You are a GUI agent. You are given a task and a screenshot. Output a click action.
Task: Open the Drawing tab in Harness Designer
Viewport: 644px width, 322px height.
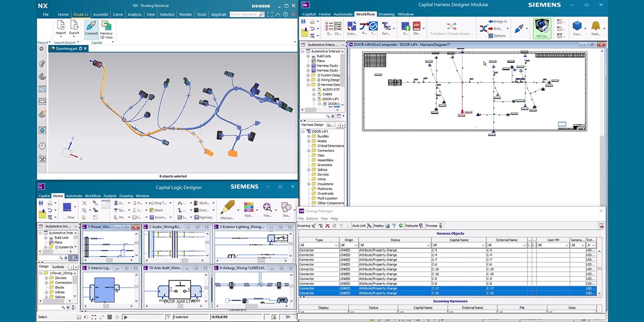pyautogui.click(x=386, y=14)
